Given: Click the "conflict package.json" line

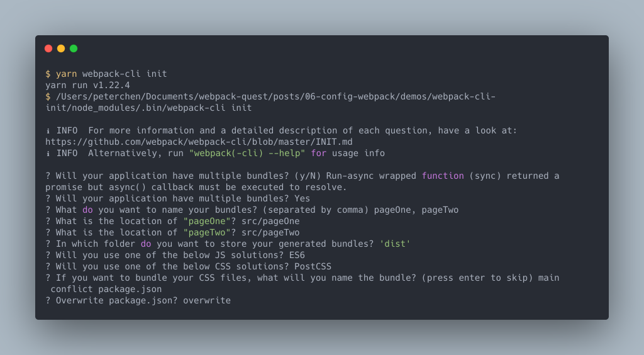Looking at the screenshot, I should pyautogui.click(x=106, y=290).
